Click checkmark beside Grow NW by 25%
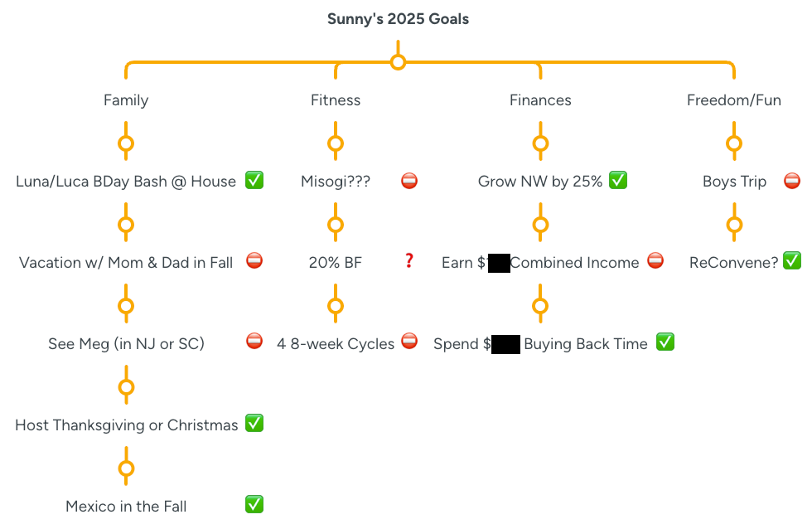 (618, 180)
